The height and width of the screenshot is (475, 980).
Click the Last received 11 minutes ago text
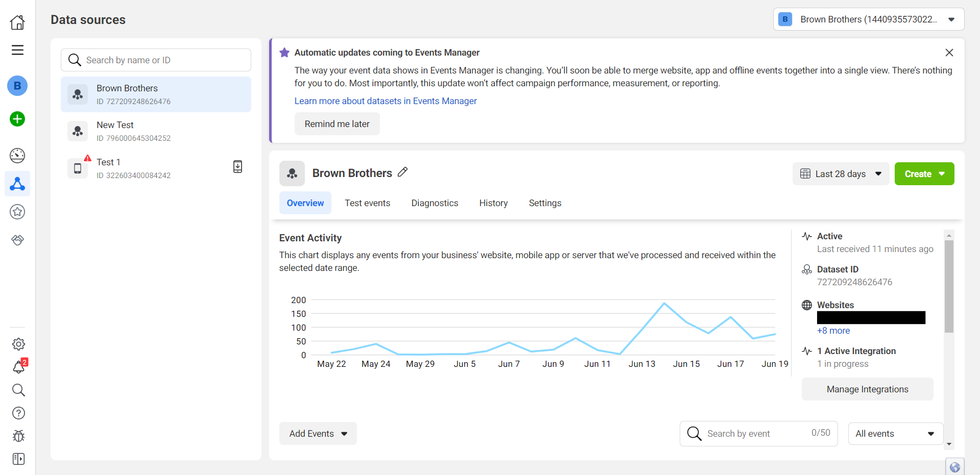(875, 249)
